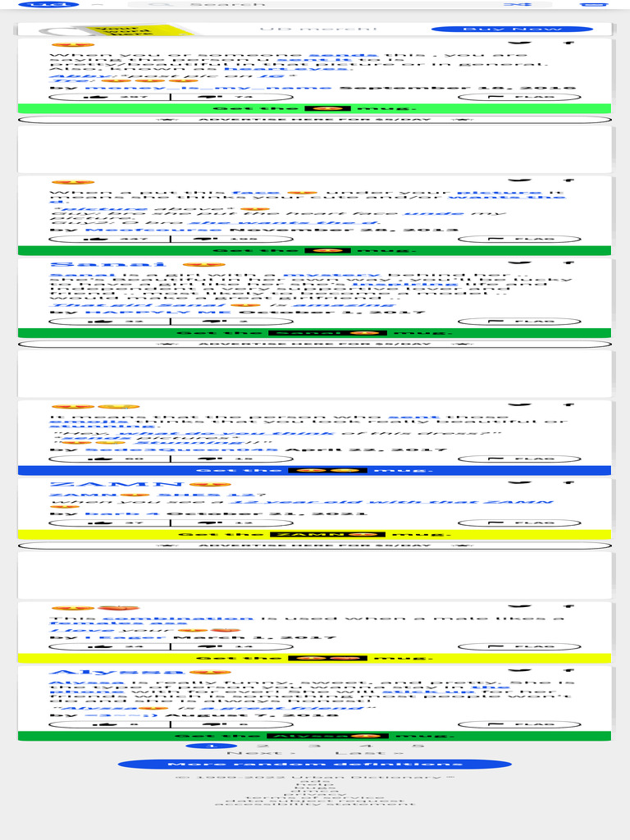Share the April 22, 2017 definition on Facebook
630x840 pixels.
point(568,405)
